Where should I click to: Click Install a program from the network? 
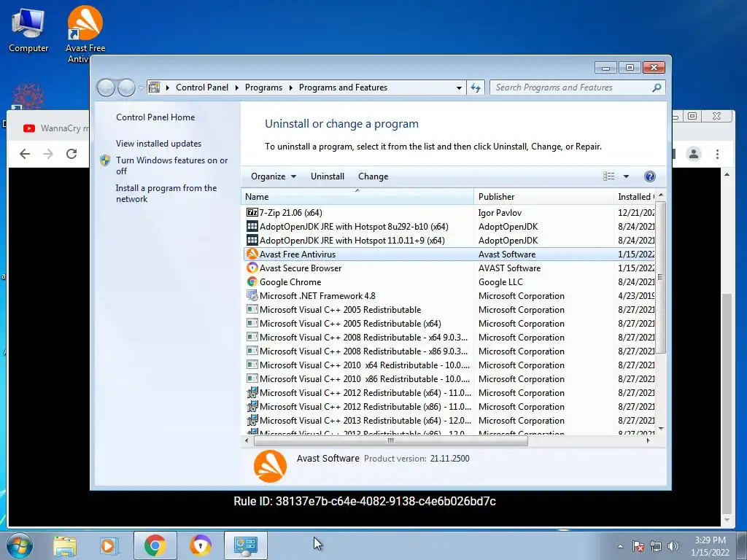166,193
